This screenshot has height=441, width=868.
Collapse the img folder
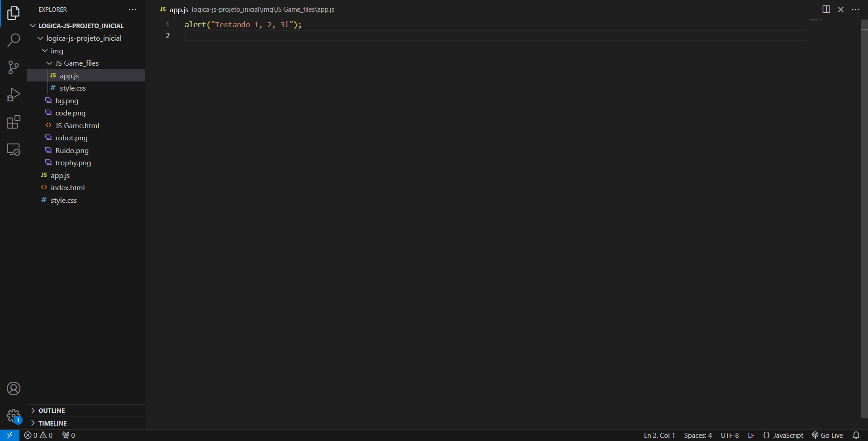click(86, 51)
